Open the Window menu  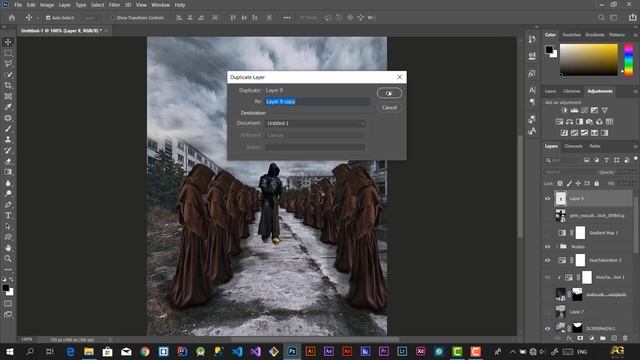point(160,5)
